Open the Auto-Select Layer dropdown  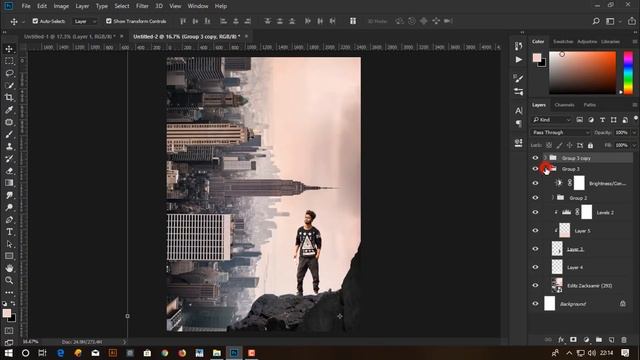[85, 21]
